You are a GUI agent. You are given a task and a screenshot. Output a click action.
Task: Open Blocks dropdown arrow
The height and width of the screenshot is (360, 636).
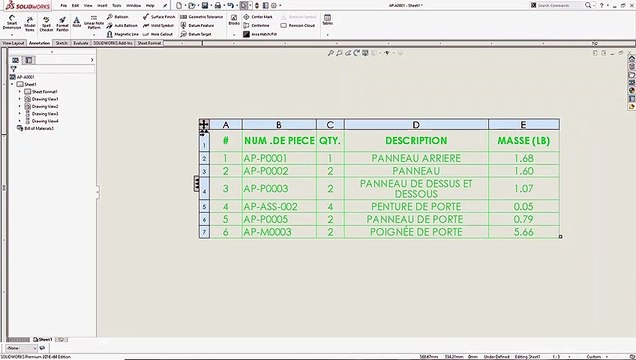point(234,35)
